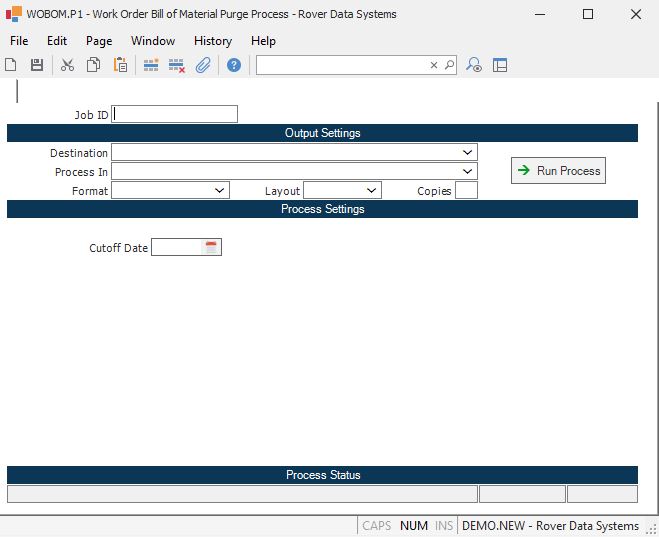Clear the toolbar search box with X
Image resolution: width=659 pixels, height=537 pixels.
tap(434, 65)
